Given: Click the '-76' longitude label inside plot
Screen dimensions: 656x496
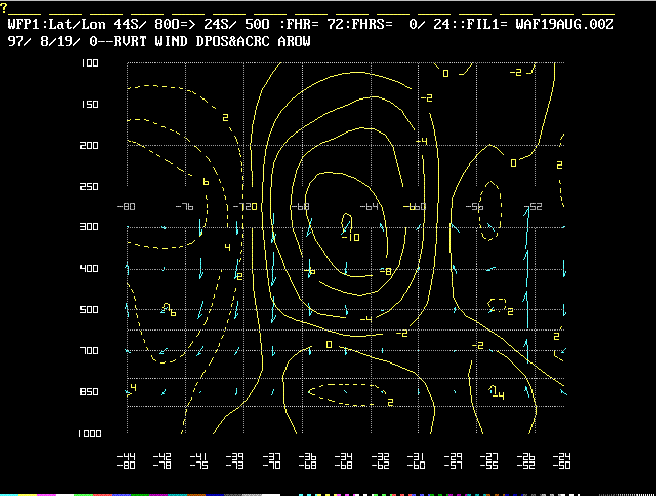Looking at the screenshot, I should [184, 207].
